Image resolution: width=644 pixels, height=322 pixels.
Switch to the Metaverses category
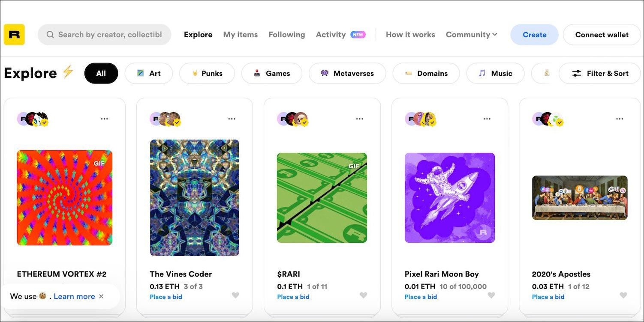pyautogui.click(x=347, y=73)
